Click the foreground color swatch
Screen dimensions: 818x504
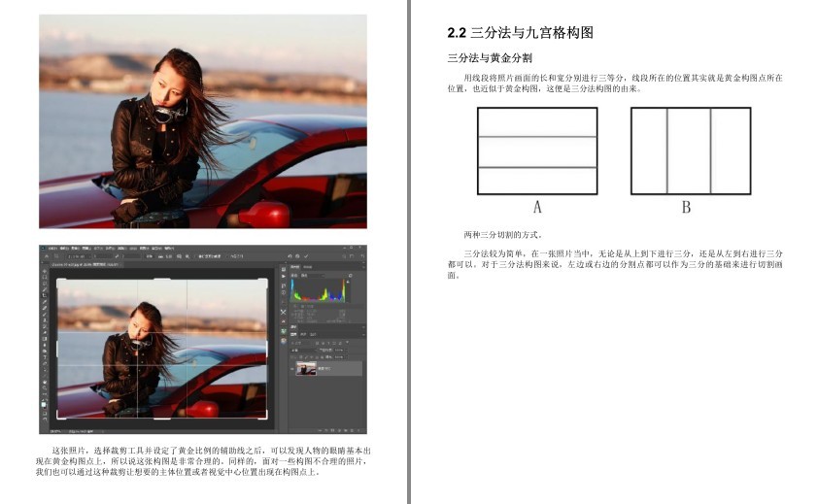pos(44,404)
